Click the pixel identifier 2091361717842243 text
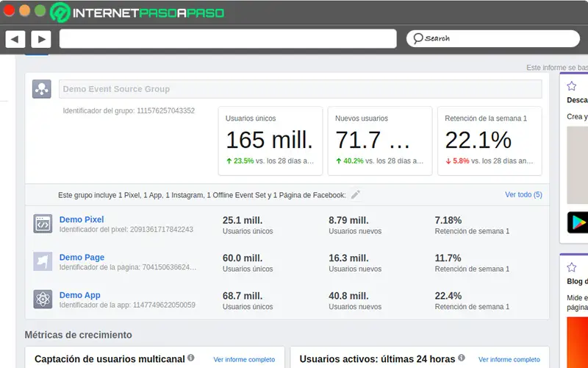The image size is (588, 368). [126, 230]
